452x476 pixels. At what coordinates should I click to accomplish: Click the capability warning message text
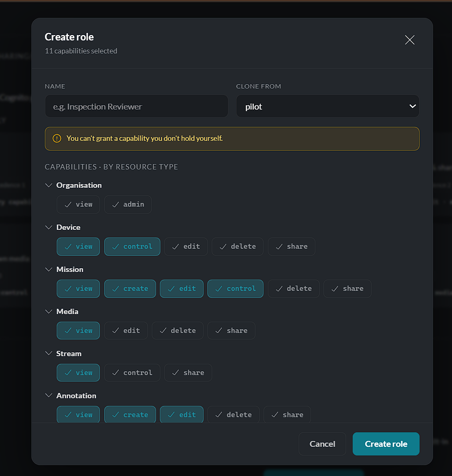coord(145,138)
